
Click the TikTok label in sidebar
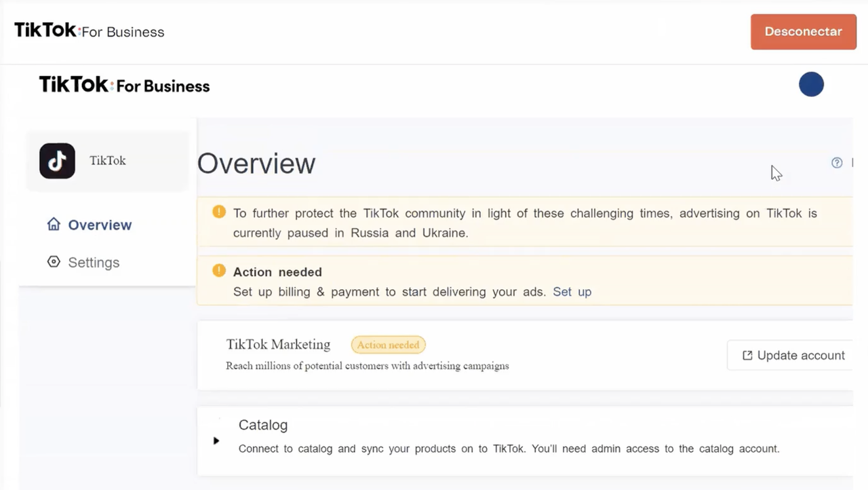click(108, 161)
